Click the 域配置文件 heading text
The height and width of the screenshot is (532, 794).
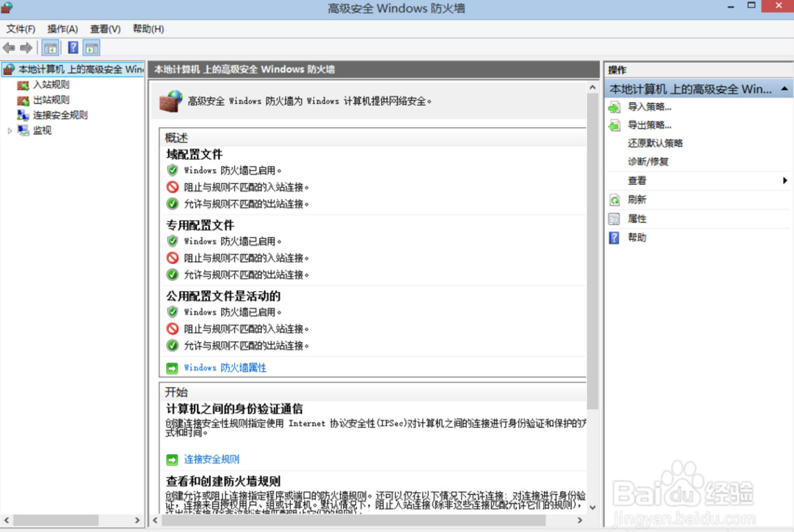194,155
